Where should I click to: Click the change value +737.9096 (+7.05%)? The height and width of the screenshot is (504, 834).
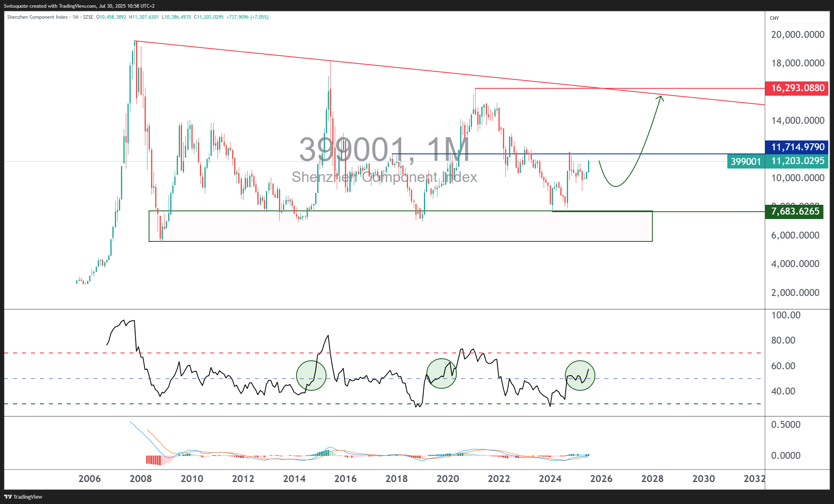[x=248, y=17]
